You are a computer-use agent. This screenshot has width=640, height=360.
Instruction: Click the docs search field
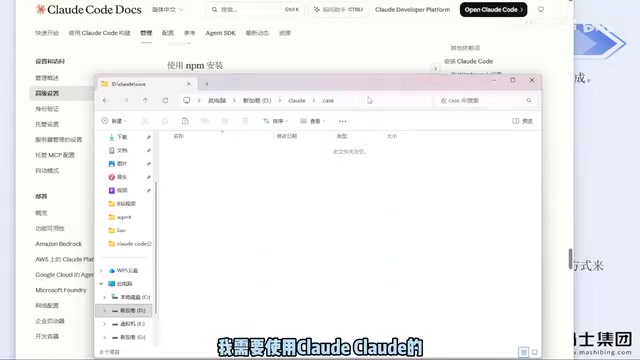255,9
